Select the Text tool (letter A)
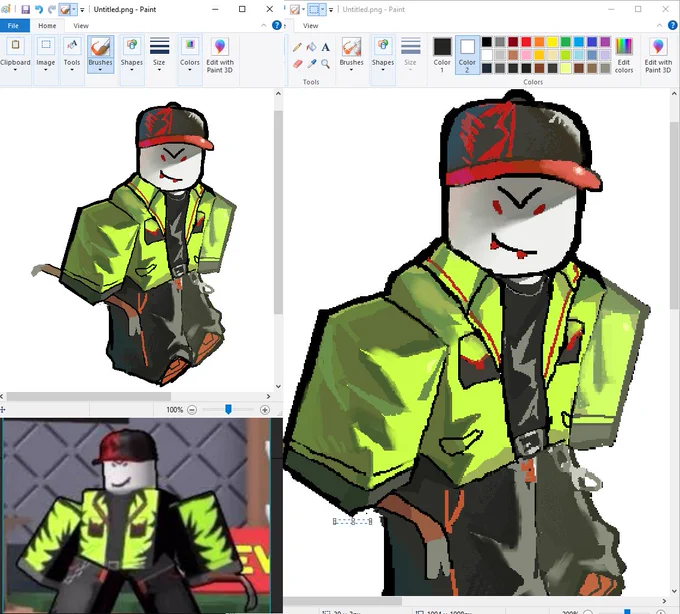The image size is (680, 614). (x=325, y=47)
